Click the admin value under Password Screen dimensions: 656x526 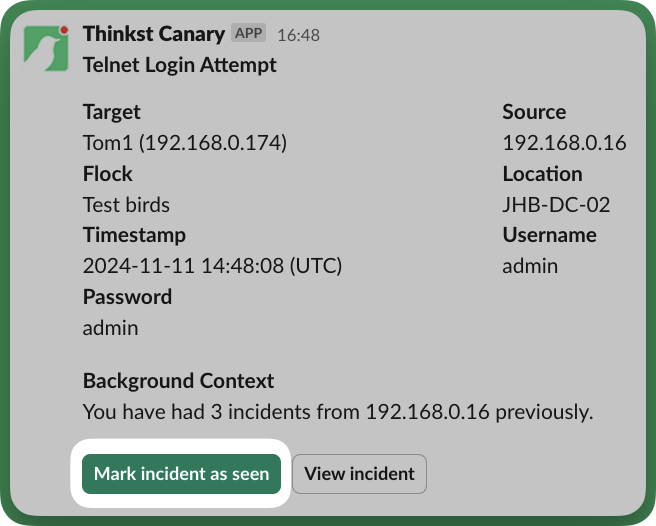[110, 328]
